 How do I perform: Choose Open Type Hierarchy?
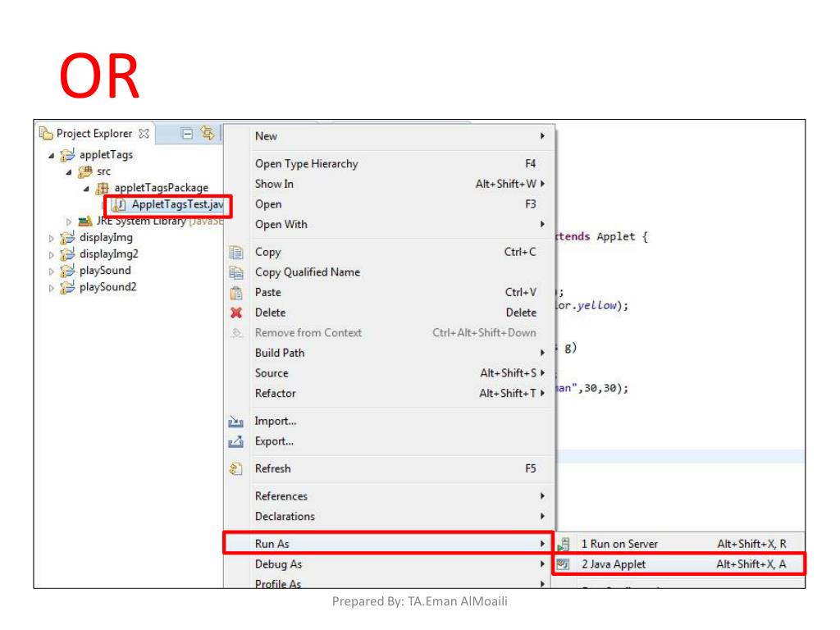(x=390, y=164)
